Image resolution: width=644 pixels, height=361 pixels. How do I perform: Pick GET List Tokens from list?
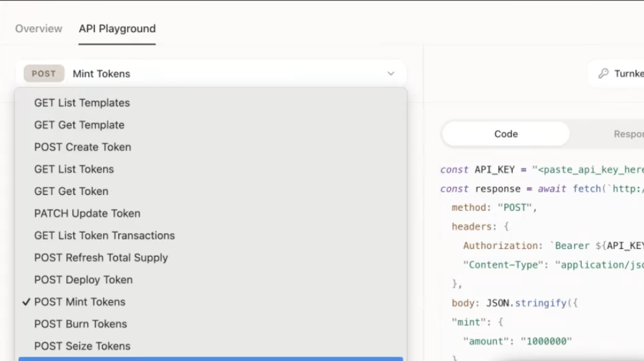[74, 169]
